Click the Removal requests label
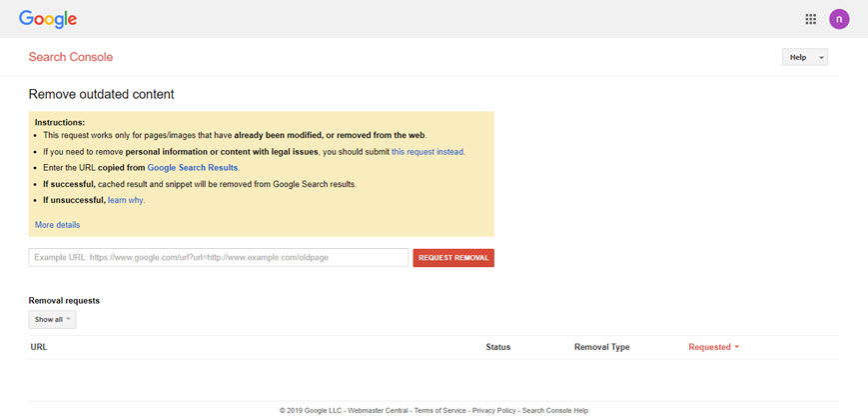Screen dimensions: 868x418 64,300
